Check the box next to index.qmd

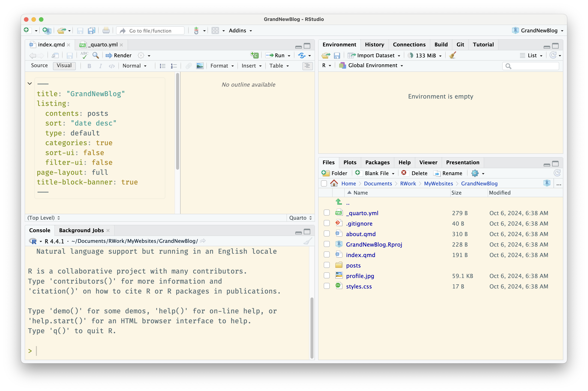327,255
